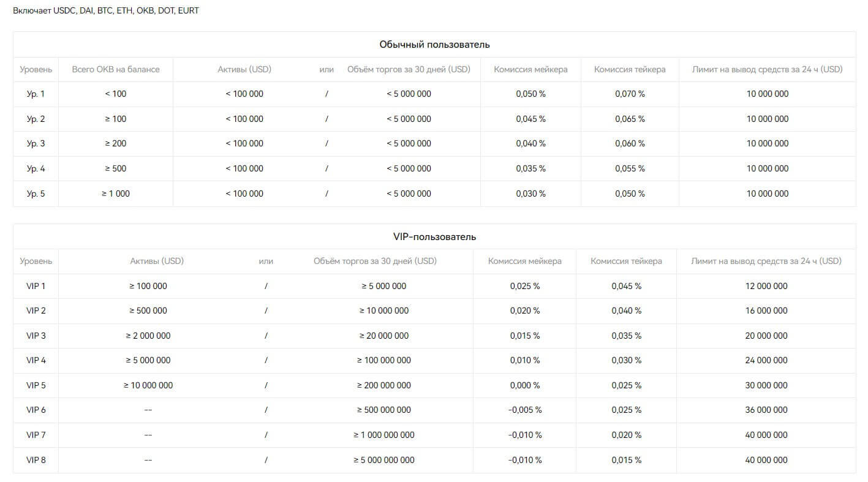This screenshot has width=868, height=482.
Task: Click the 0,000 % maker fee for VIP 5
Action: click(525, 385)
